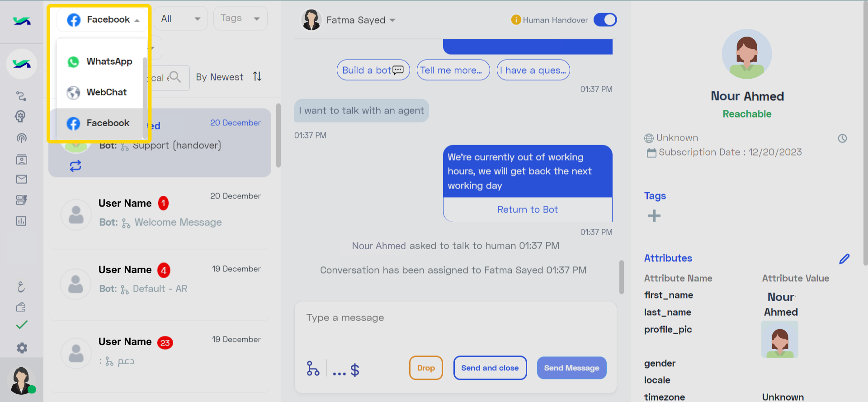The width and height of the screenshot is (868, 402).
Task: Click the chat messages scrollbar
Action: (622, 277)
